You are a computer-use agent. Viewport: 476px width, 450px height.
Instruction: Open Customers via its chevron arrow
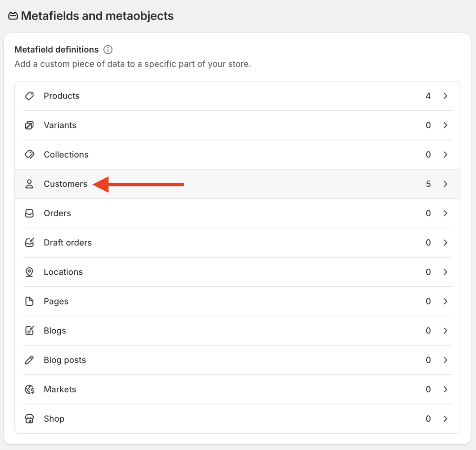pyautogui.click(x=445, y=184)
